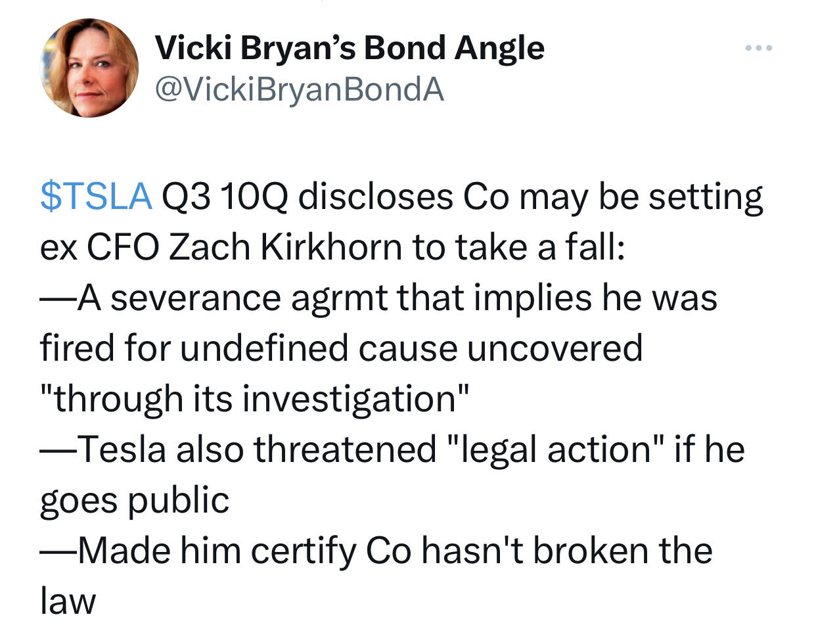
Task: Open the @VickiBryanBondA handle profile
Action: click(x=300, y=89)
